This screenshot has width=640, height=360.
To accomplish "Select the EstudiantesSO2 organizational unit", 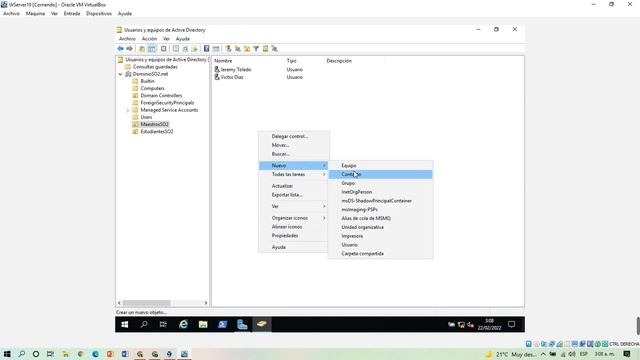I will (157, 131).
